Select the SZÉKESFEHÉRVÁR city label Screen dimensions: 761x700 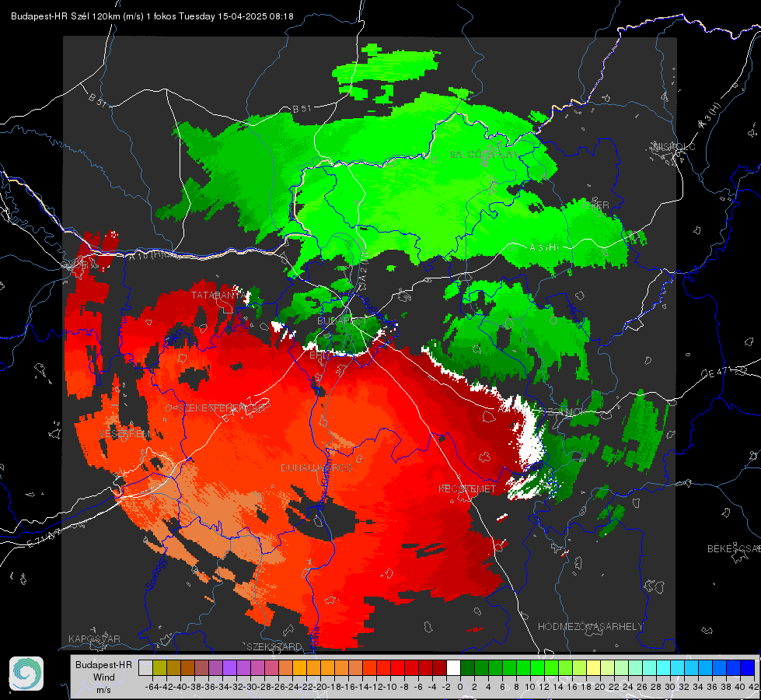(221, 408)
